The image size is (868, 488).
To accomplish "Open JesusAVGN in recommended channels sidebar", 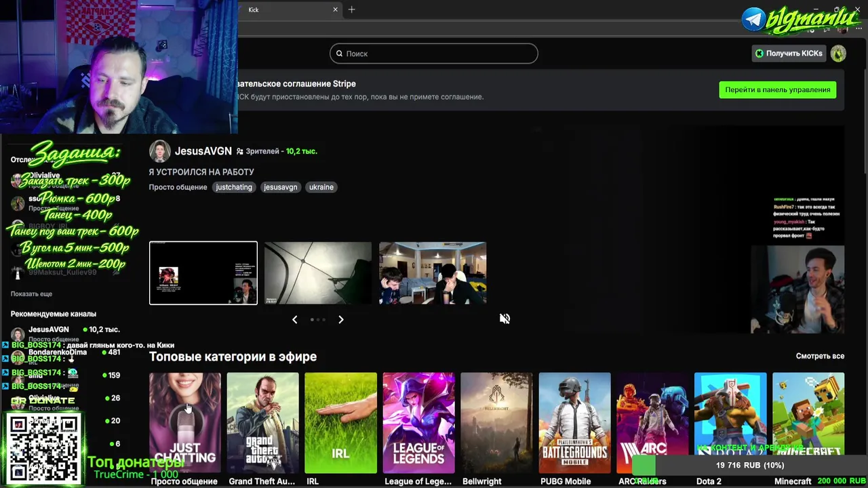I will point(65,333).
